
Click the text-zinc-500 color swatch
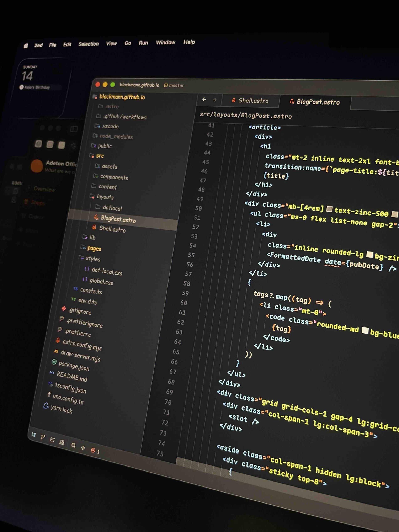click(x=329, y=209)
